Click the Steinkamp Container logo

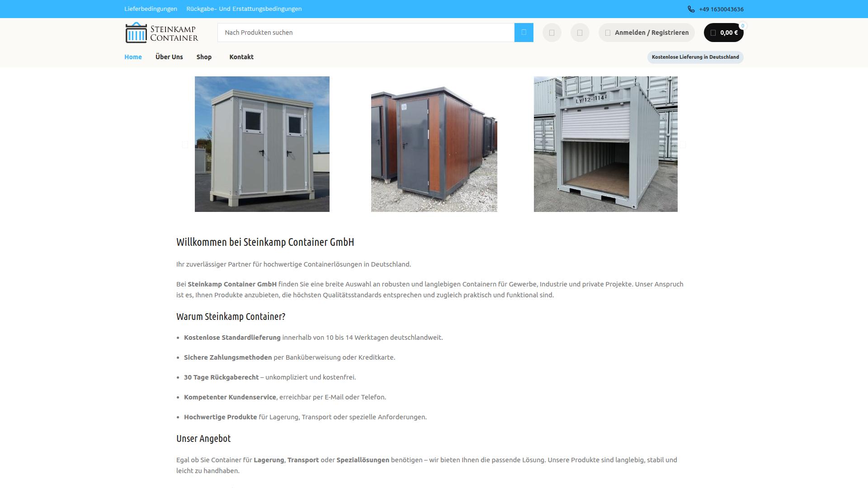[162, 33]
